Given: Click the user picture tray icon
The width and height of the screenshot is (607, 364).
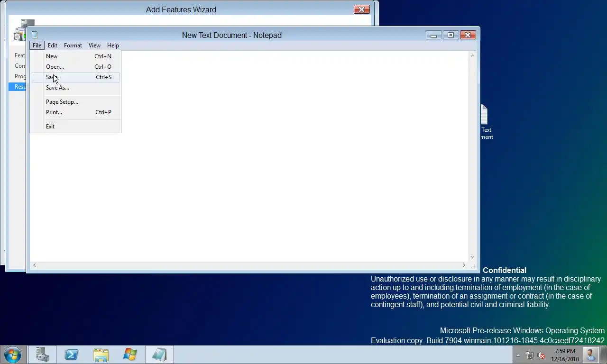Looking at the screenshot, I should point(590,355).
